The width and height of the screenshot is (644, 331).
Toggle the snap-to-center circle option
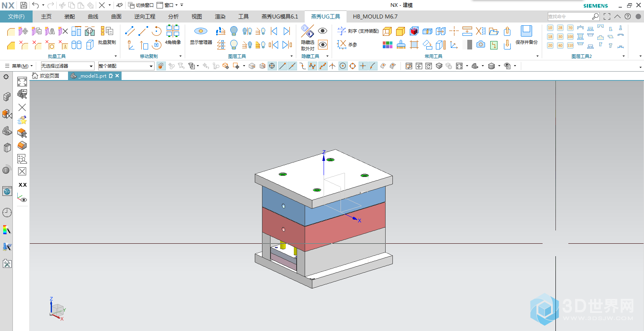343,66
